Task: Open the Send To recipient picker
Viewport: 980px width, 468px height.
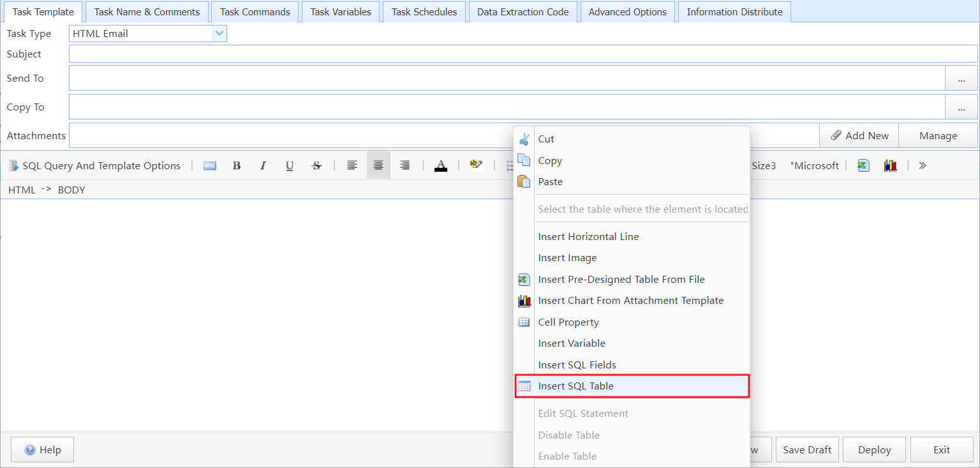Action: point(961,78)
